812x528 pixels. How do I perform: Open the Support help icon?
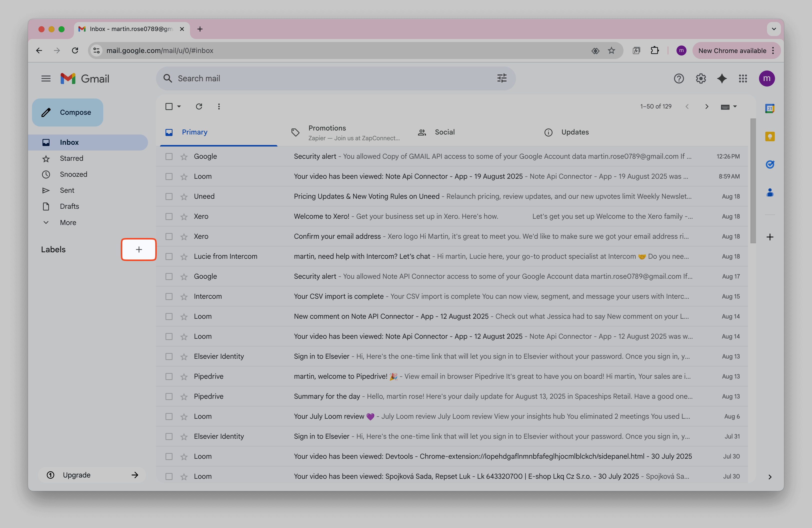coord(678,78)
